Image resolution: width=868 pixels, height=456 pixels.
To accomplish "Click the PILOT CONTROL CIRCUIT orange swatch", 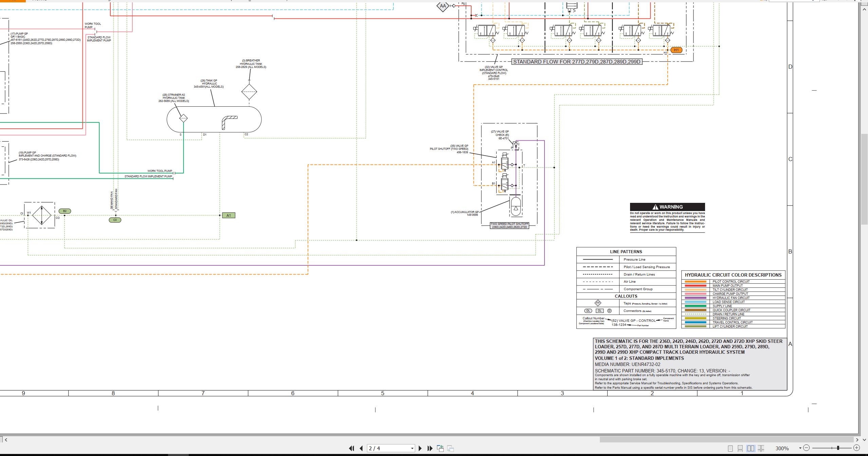I will [696, 282].
